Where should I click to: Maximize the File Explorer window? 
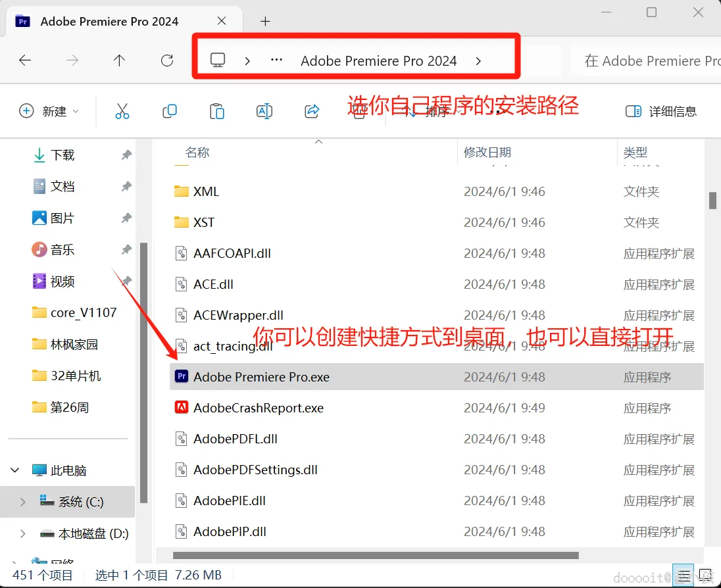651,12
